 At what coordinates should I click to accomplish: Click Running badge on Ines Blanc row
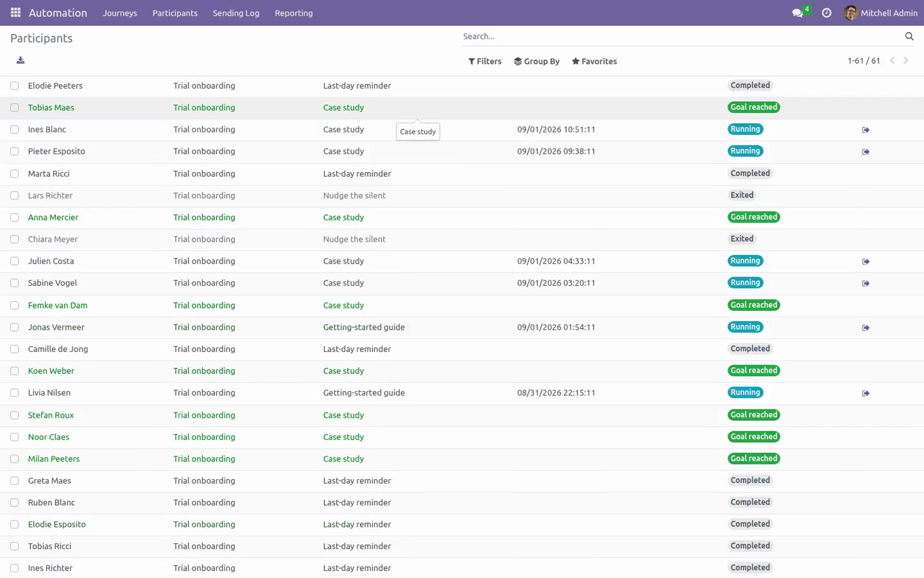(x=745, y=129)
